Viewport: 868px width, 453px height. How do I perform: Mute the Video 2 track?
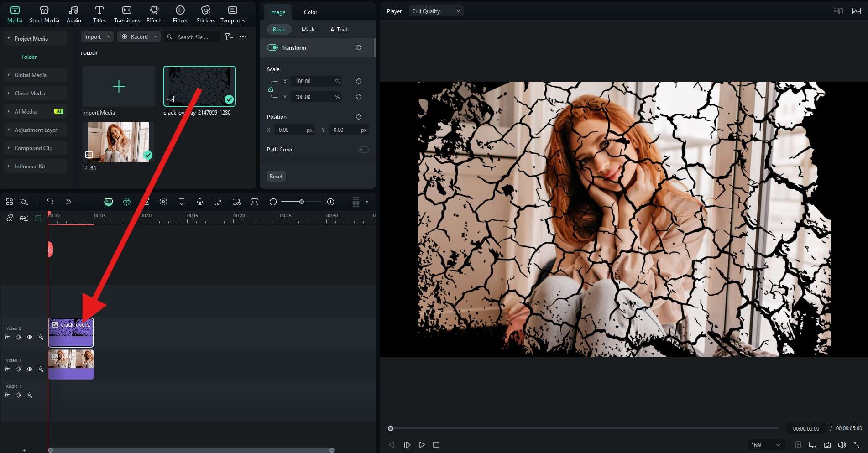[19, 337]
